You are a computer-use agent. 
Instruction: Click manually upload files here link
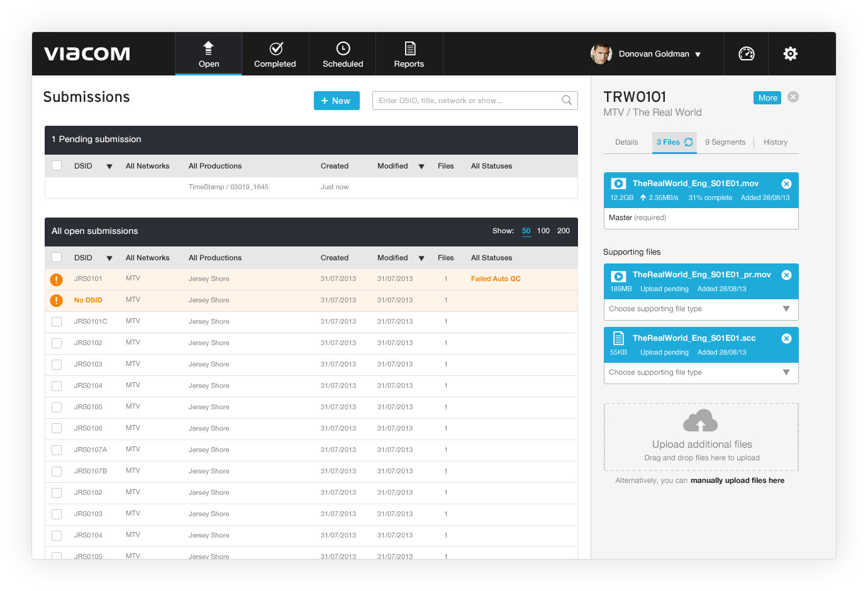[737, 480]
